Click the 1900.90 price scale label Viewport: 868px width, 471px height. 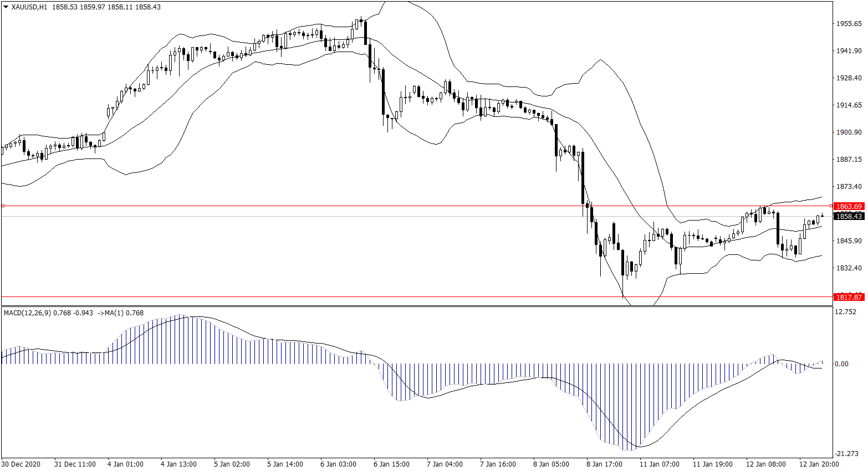coord(849,132)
